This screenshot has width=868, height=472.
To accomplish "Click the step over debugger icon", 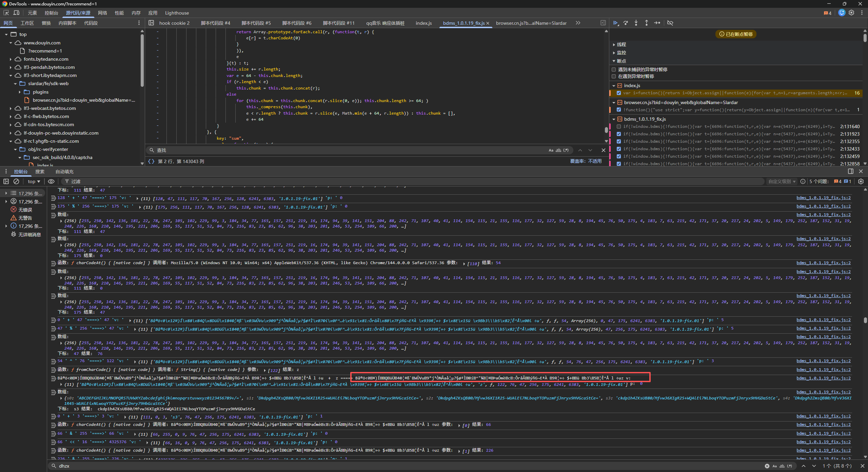I will [626, 23].
